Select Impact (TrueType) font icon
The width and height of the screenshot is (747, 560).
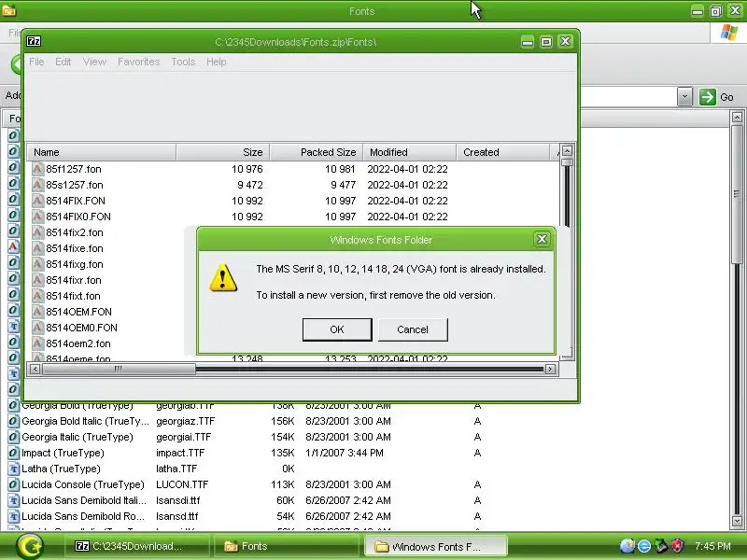tap(14, 453)
